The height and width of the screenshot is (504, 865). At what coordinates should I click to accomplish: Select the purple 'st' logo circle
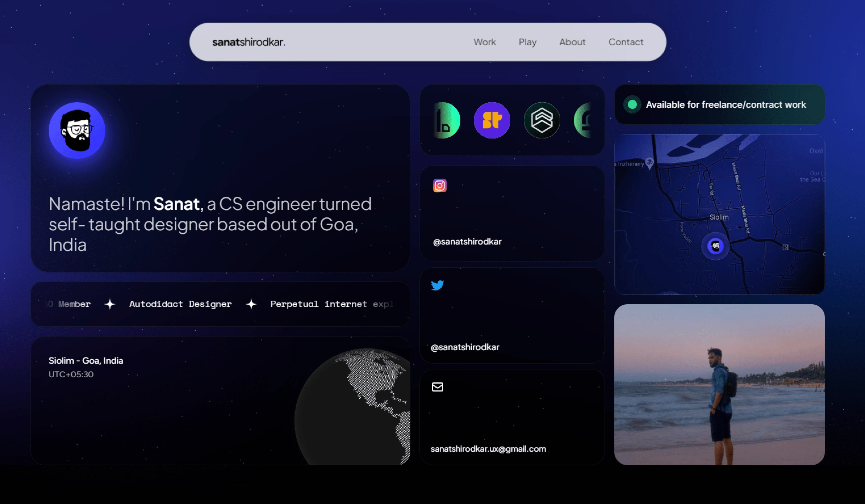(492, 120)
